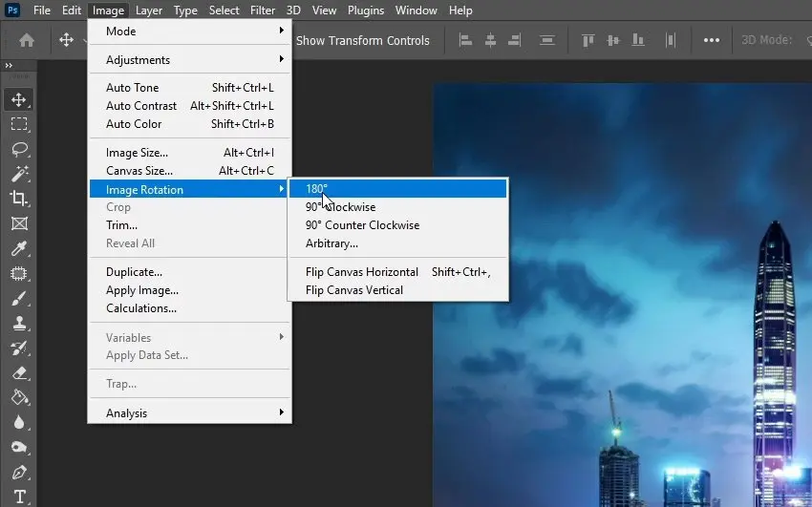This screenshot has height=507, width=812.
Task: Click the Move tool icon in options bar
Action: coord(66,40)
